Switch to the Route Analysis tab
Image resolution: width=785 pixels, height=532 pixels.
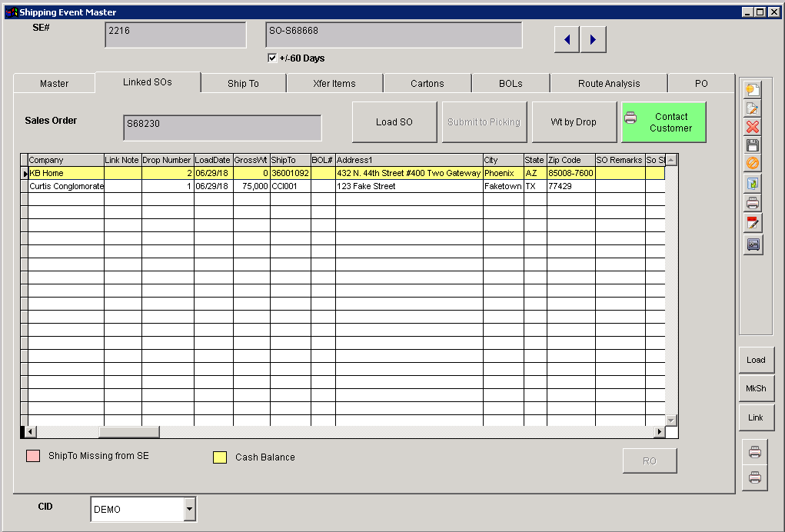click(608, 83)
